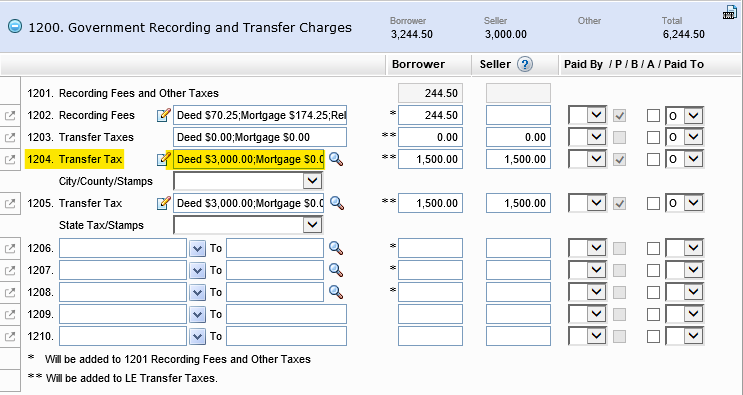Open help icon next to Seller
The width and height of the screenshot is (743, 395).
(x=525, y=64)
